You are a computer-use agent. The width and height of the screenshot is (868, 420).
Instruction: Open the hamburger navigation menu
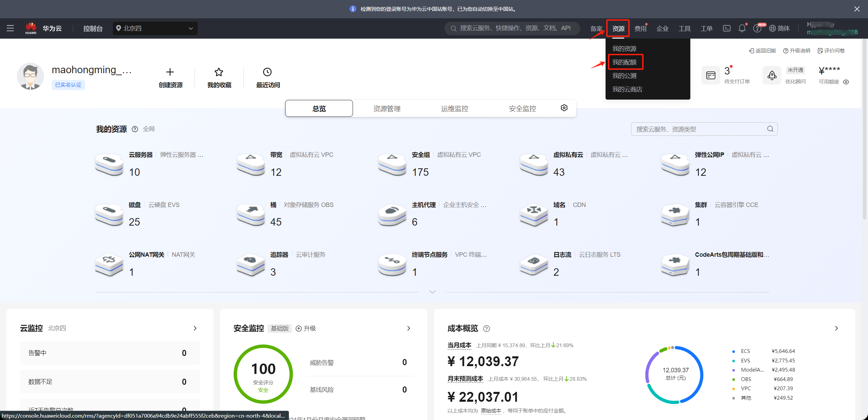[x=10, y=28]
